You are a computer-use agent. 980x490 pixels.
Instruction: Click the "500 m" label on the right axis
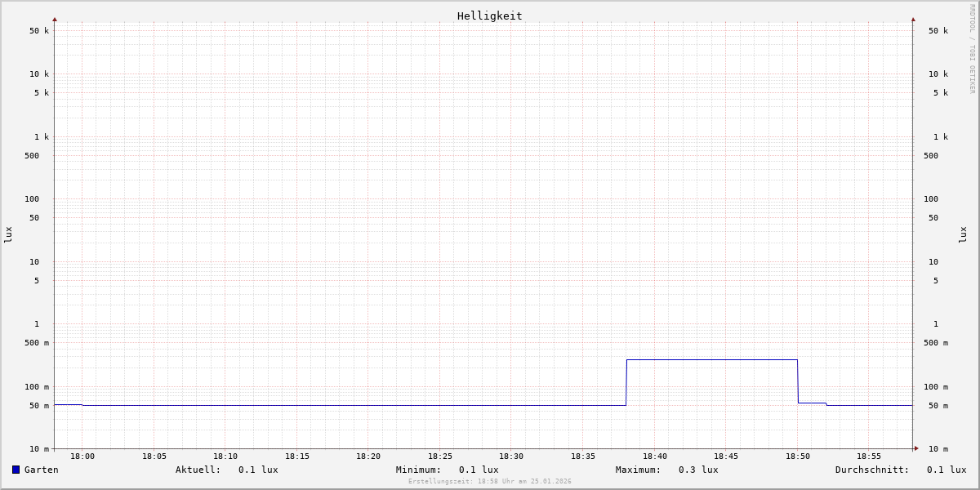936,343
